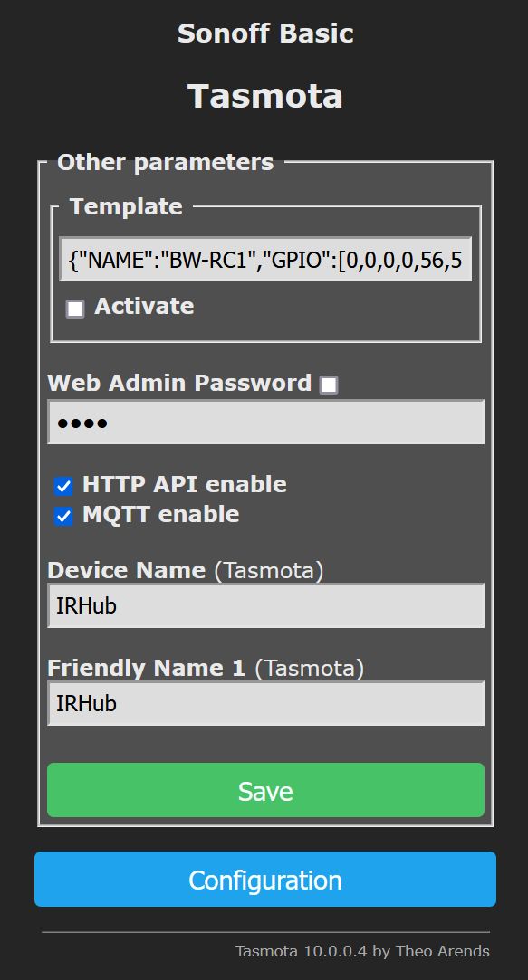Click the Template fieldset legend
This screenshot has height=980, width=528.
coord(126,206)
